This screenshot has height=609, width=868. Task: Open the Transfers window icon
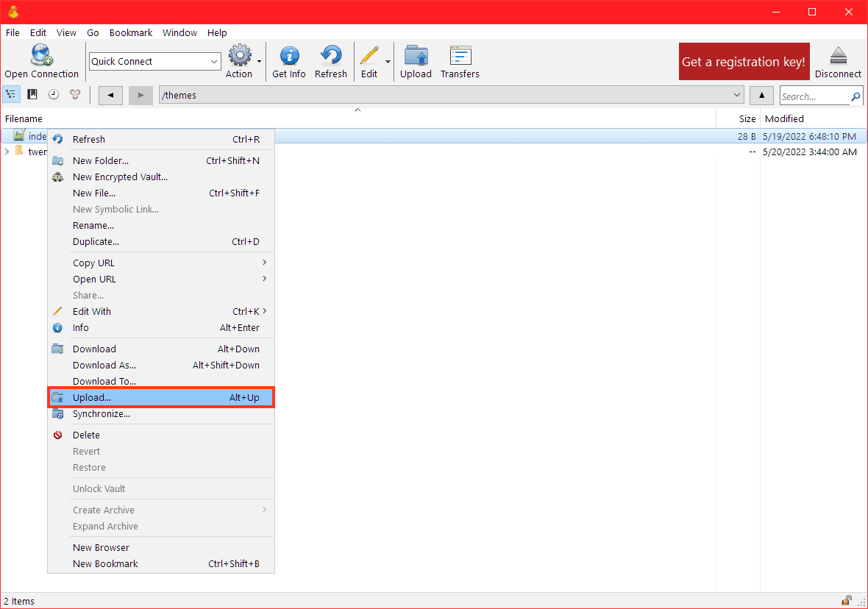pos(460,57)
